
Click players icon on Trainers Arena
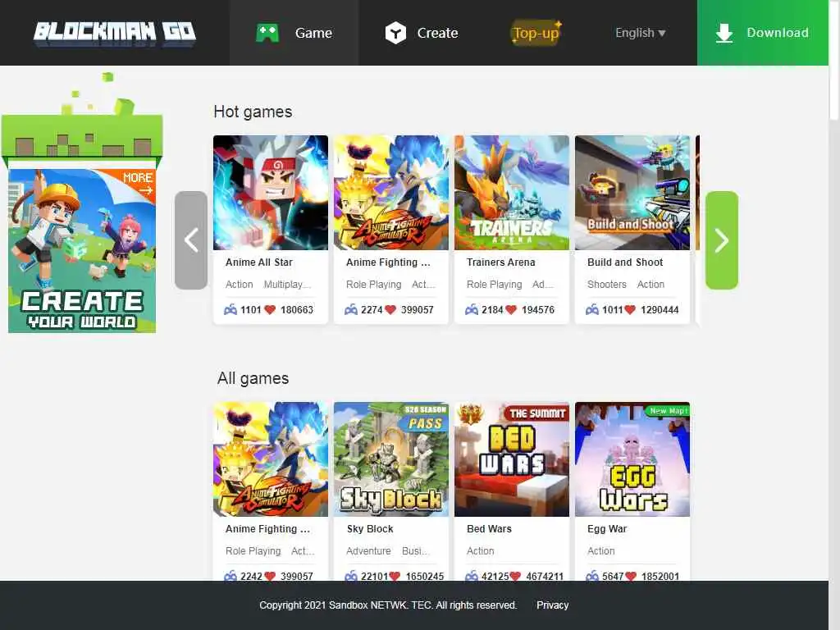(x=472, y=309)
